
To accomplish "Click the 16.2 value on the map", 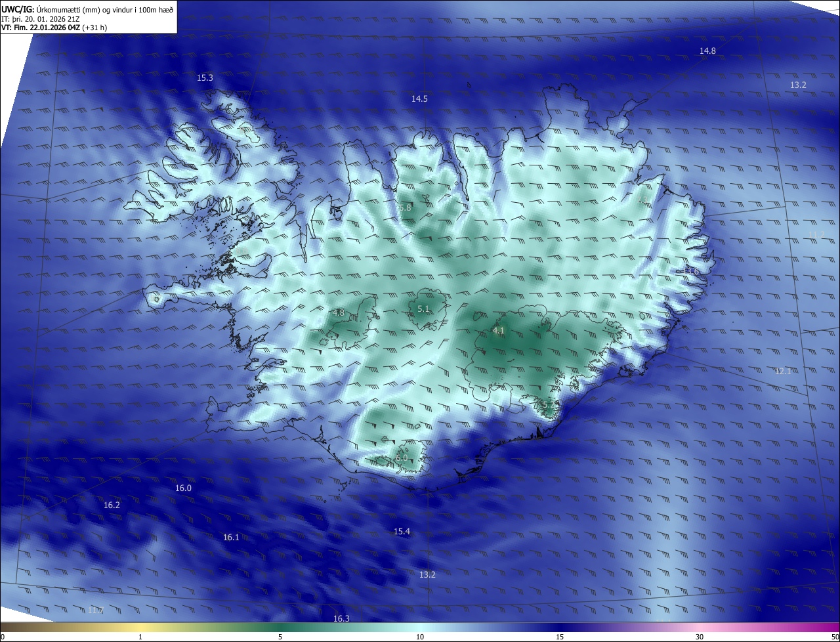I will point(112,505).
